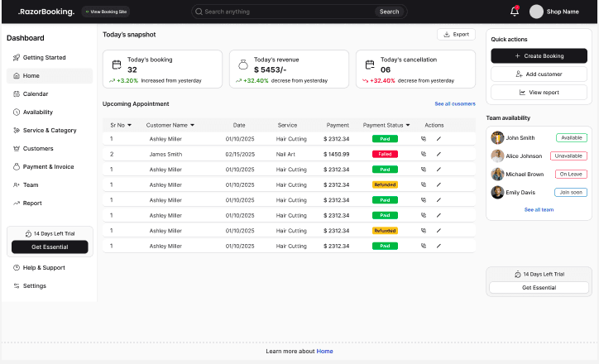
Task: Open Settings in sidebar
Action: [x=50, y=285]
